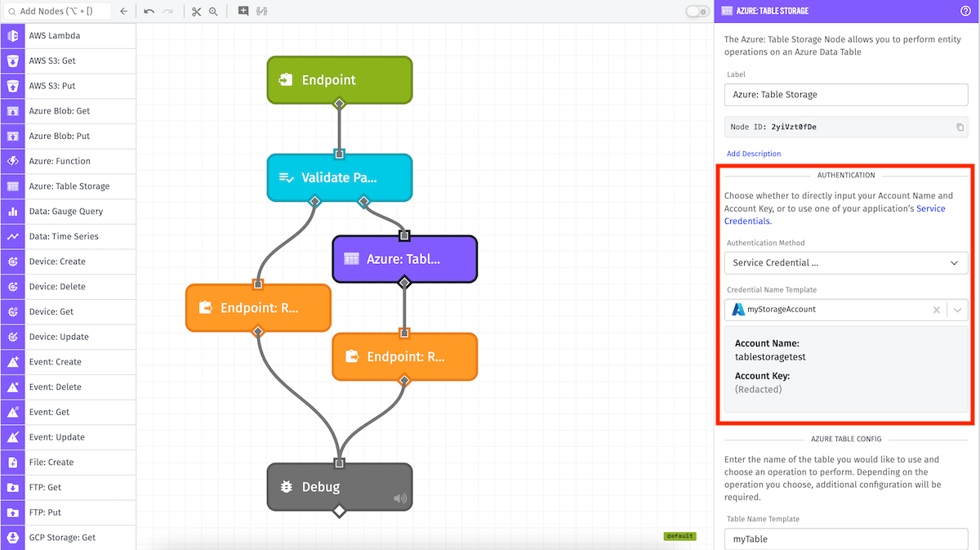
Task: Add the FTP: Get node
Action: 69,487
